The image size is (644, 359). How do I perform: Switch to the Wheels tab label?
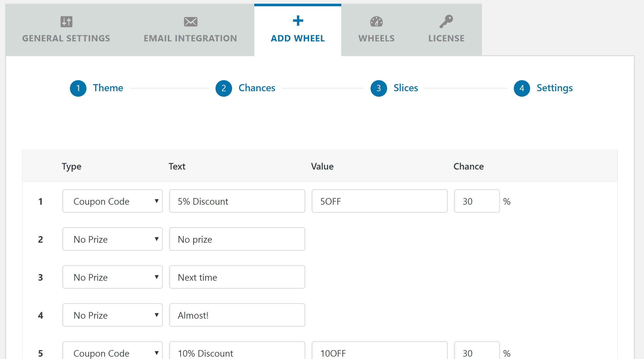tap(376, 38)
